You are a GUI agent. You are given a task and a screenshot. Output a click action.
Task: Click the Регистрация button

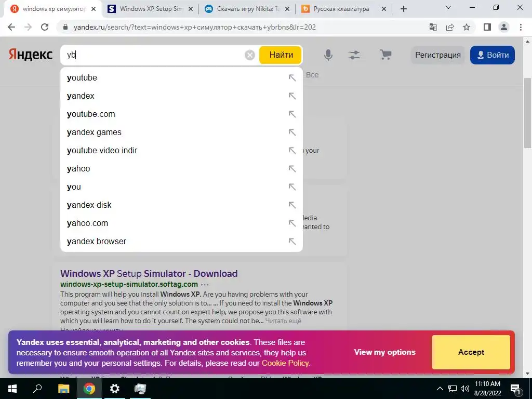[437, 55]
